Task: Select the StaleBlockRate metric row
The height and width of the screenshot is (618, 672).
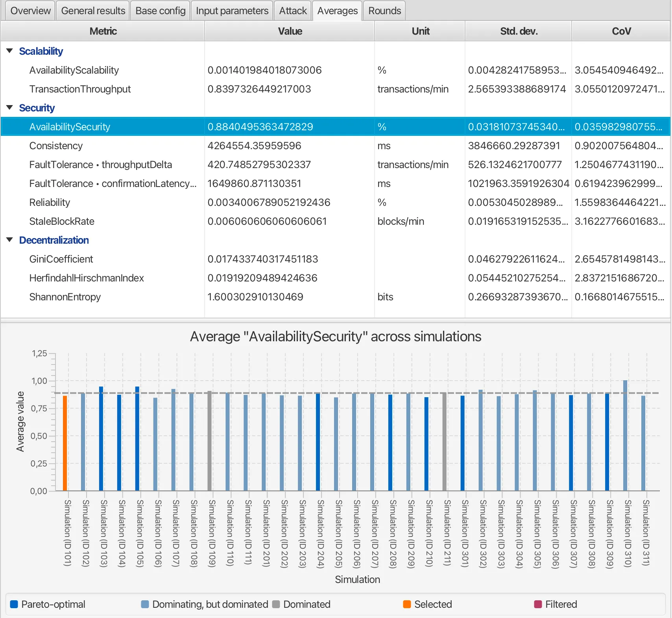Action: [x=336, y=221]
